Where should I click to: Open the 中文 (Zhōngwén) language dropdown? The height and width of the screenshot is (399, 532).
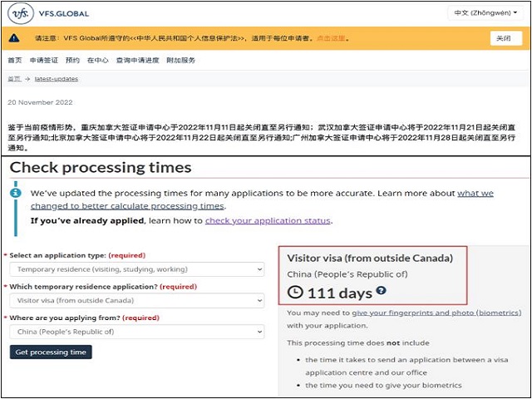point(485,13)
